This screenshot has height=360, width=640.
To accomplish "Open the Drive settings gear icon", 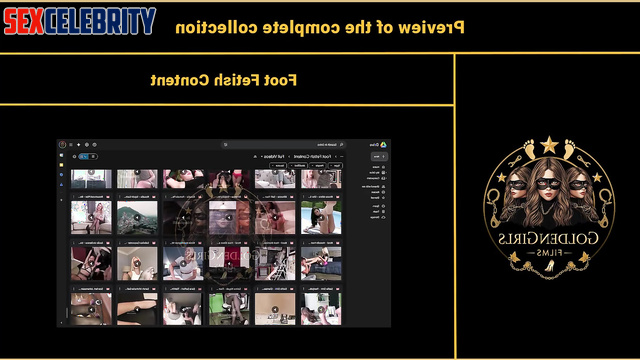I will point(87,144).
